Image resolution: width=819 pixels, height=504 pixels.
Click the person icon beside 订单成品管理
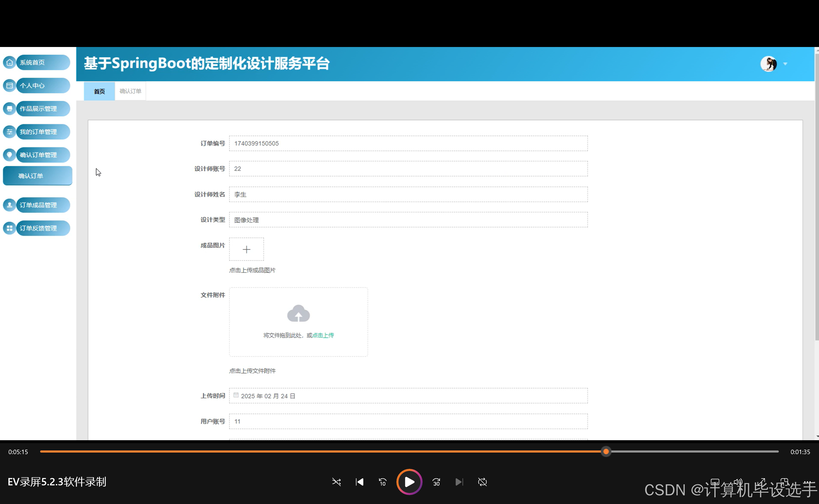(x=10, y=205)
